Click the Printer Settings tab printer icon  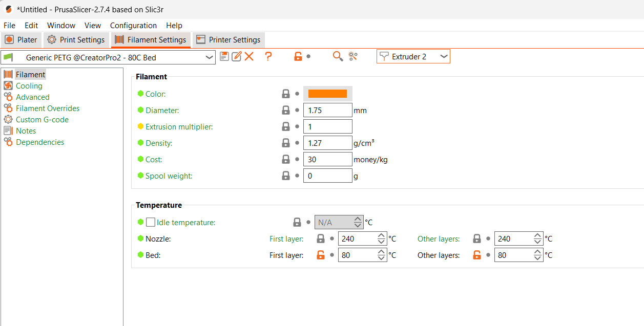(201, 39)
